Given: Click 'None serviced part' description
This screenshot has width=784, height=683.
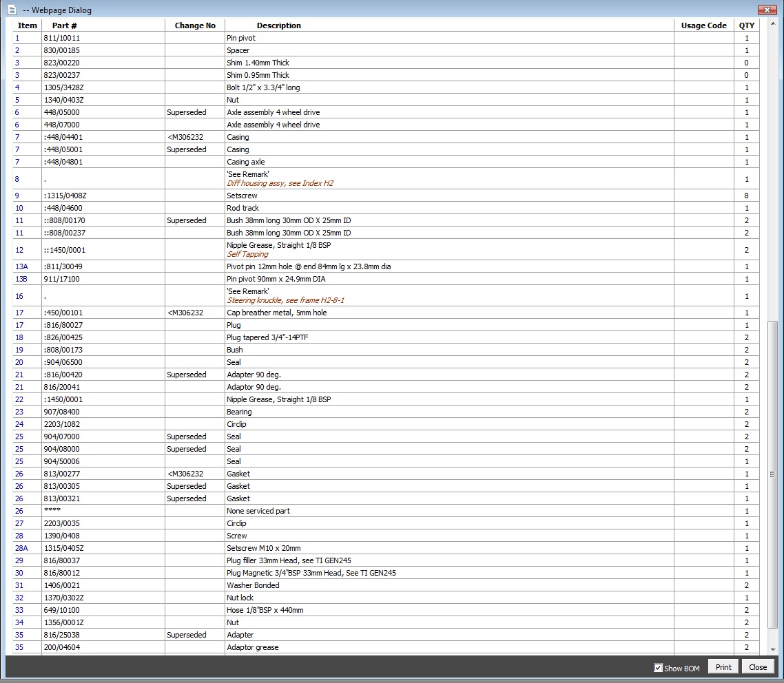Looking at the screenshot, I should (x=258, y=511).
